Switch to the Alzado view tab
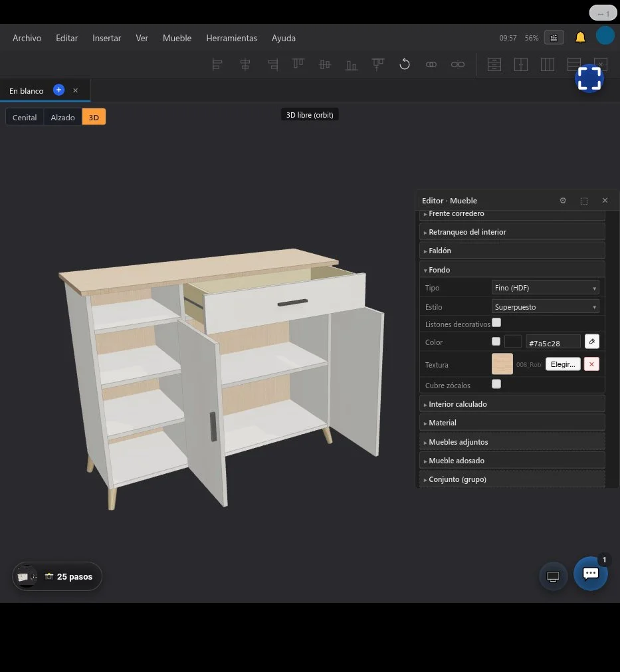The image size is (620, 672). pos(62,117)
